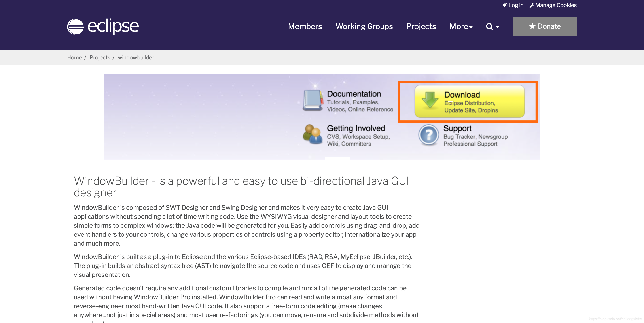Click the Support question mark icon

428,135
